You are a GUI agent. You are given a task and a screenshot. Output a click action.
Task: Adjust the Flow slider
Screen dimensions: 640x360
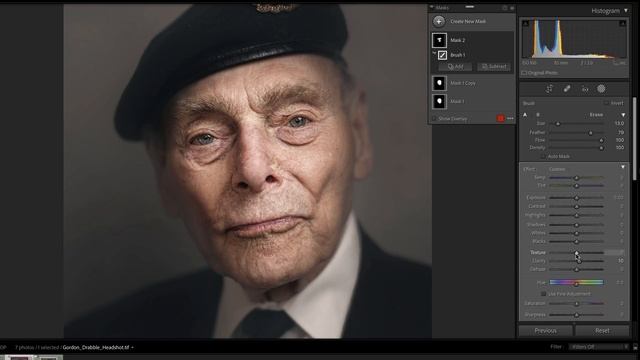pos(576,140)
